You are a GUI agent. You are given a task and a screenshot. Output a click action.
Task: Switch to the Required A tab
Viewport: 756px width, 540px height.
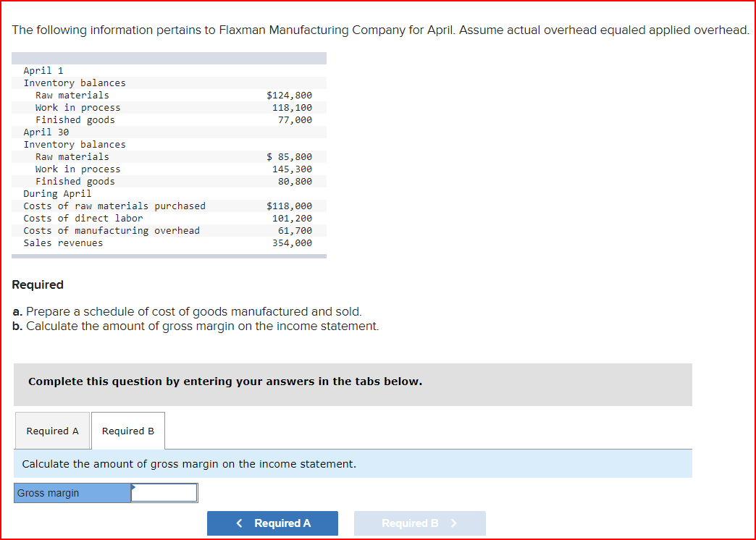(x=53, y=431)
